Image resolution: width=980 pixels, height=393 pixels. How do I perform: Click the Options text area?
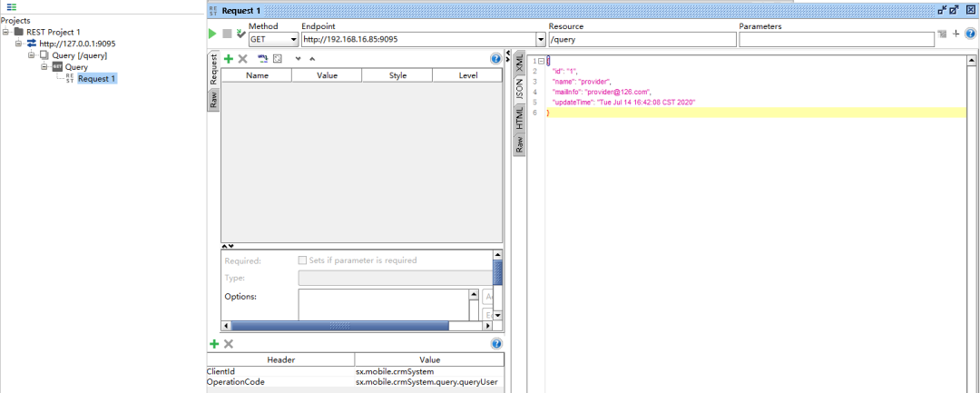click(x=384, y=304)
